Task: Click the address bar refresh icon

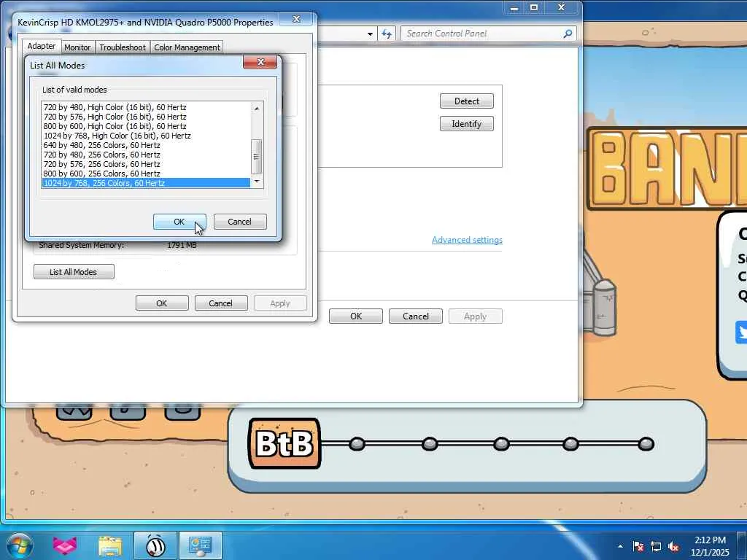Action: point(387,34)
